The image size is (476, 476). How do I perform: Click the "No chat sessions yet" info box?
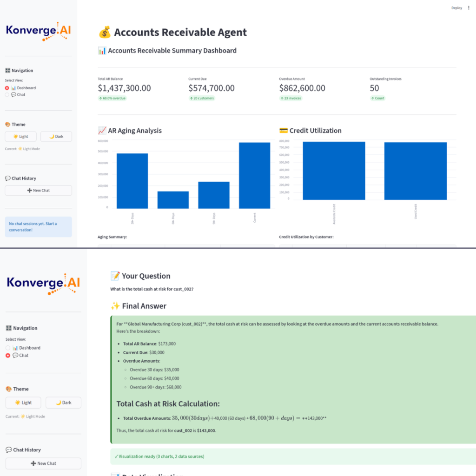pyautogui.click(x=38, y=227)
